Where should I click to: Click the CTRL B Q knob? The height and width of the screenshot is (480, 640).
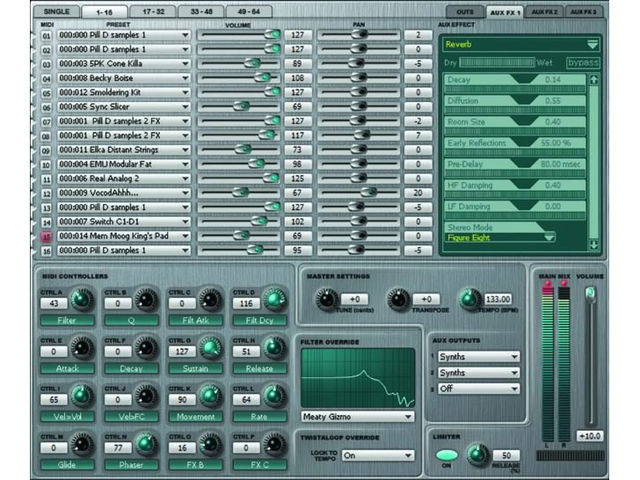pos(146,299)
